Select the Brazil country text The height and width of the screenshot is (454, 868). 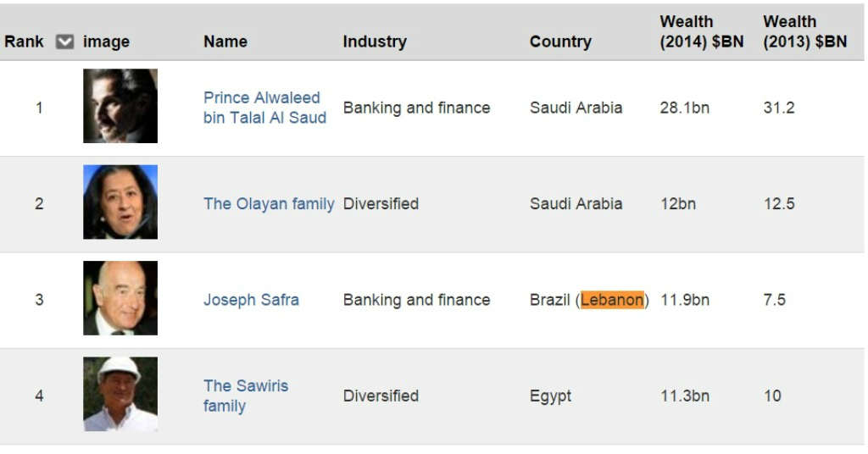tap(549, 300)
